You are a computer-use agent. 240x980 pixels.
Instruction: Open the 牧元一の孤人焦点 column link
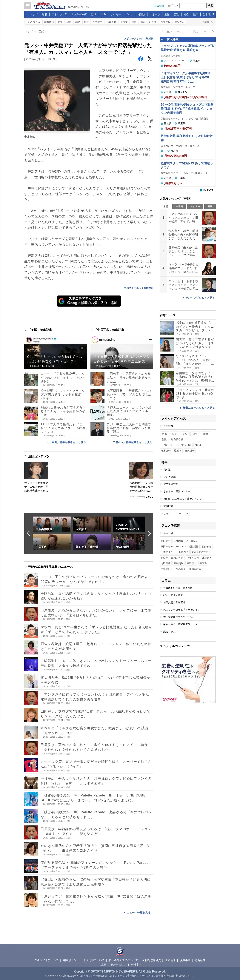(x=173, y=595)
